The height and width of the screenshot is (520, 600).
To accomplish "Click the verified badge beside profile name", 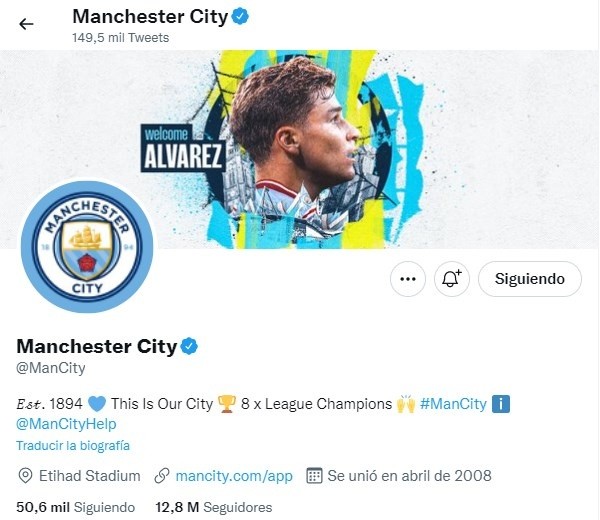I will (x=189, y=346).
